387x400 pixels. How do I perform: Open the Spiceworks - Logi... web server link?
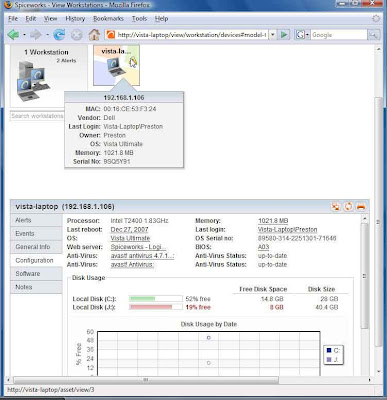click(138, 247)
